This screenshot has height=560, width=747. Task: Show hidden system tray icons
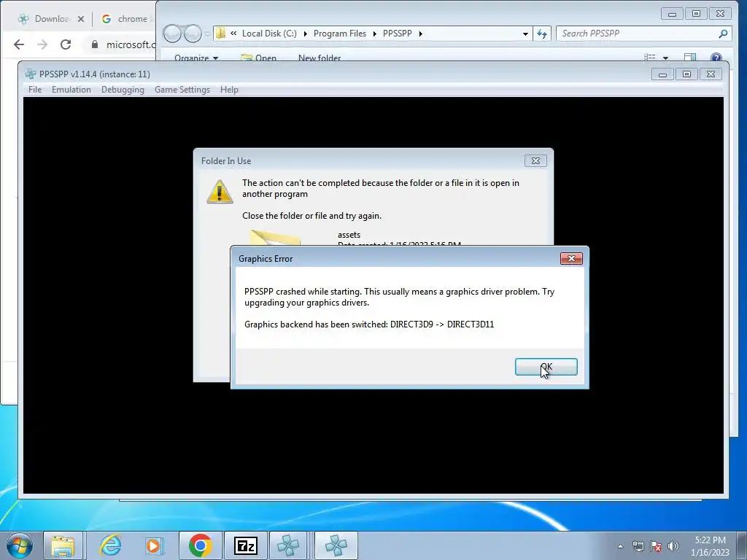620,546
